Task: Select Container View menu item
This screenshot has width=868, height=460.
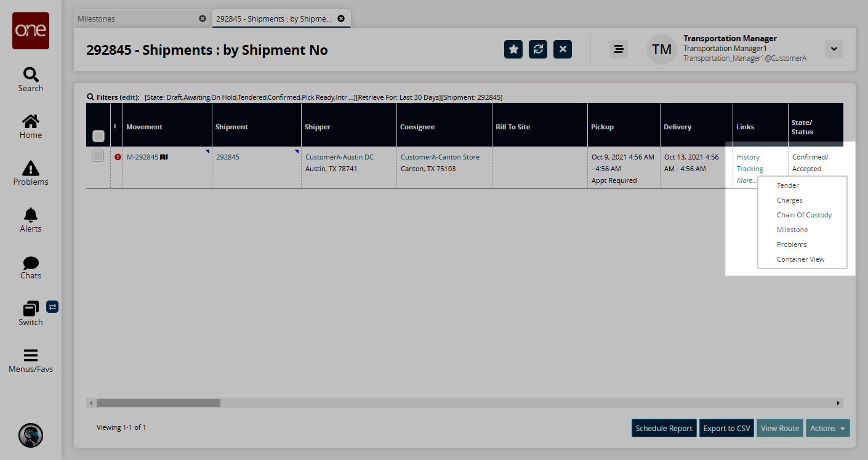Action: click(x=801, y=259)
